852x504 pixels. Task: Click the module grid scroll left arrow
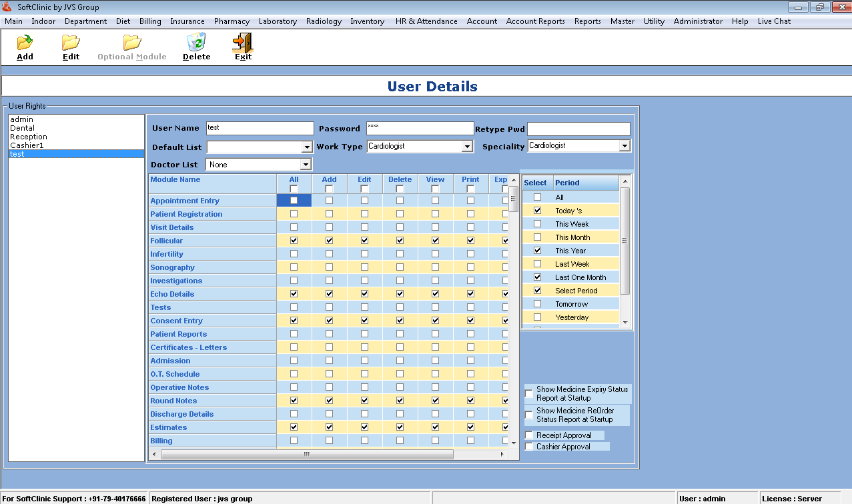153,454
